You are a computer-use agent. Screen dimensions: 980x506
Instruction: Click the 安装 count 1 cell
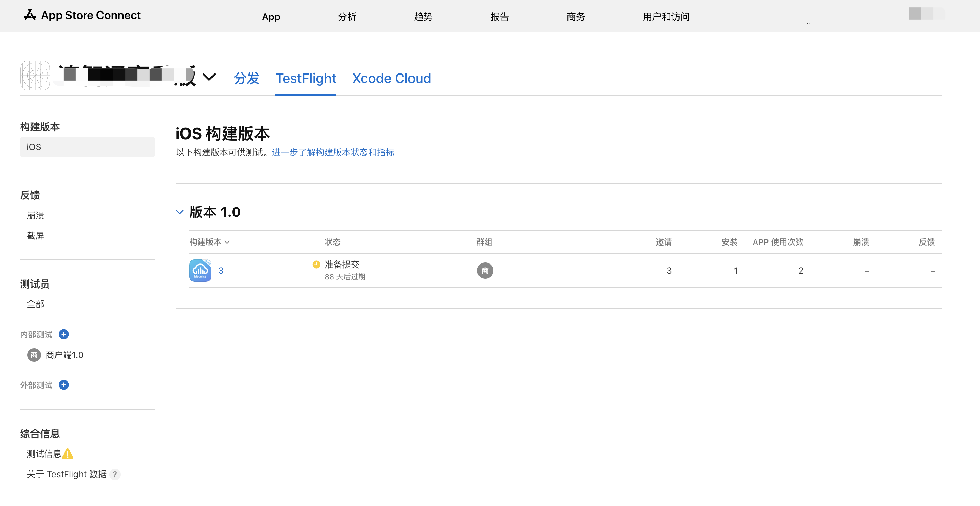coord(735,271)
